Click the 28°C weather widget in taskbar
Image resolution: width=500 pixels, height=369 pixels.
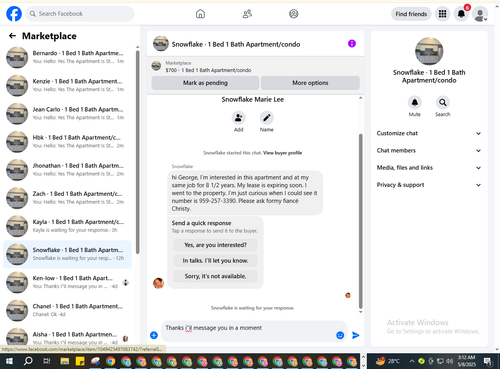(388, 361)
